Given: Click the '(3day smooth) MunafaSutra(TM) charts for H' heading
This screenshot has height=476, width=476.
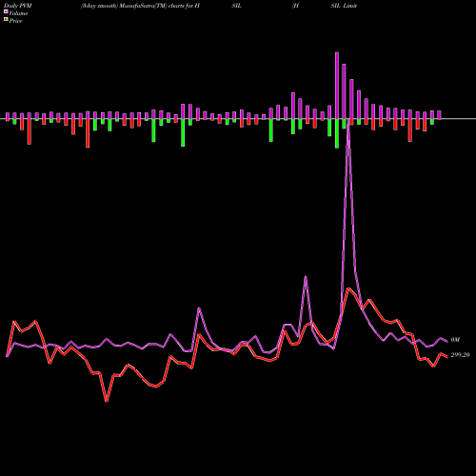Looking at the screenshot, I should point(140,6).
